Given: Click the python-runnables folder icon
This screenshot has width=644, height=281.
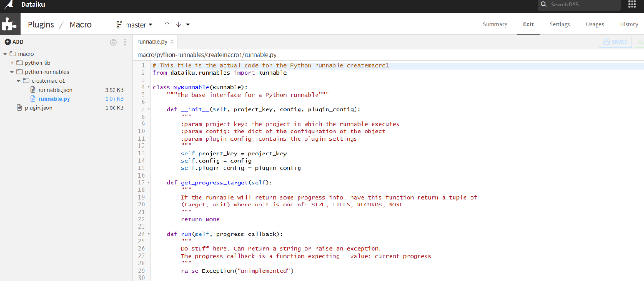Looking at the screenshot, I should pyautogui.click(x=19, y=72).
